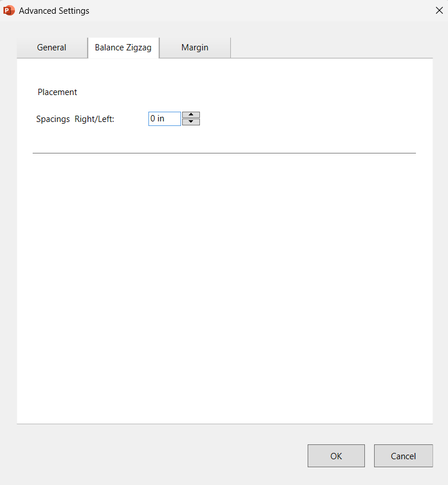Open the Margin tab
Viewport: 448px width, 485px height.
pyautogui.click(x=195, y=48)
